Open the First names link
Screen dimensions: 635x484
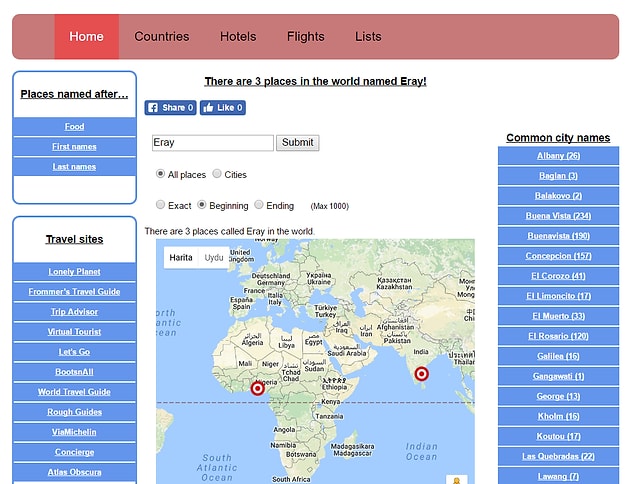75,147
